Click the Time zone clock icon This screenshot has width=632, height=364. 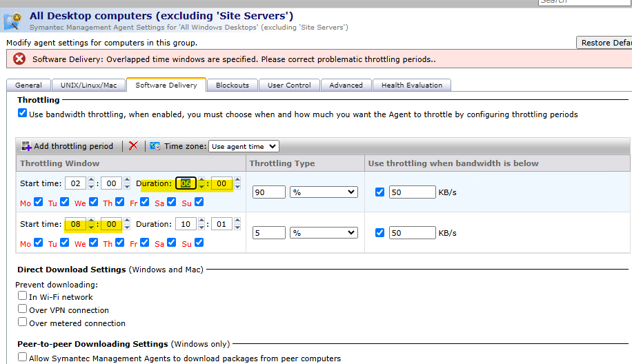click(155, 146)
